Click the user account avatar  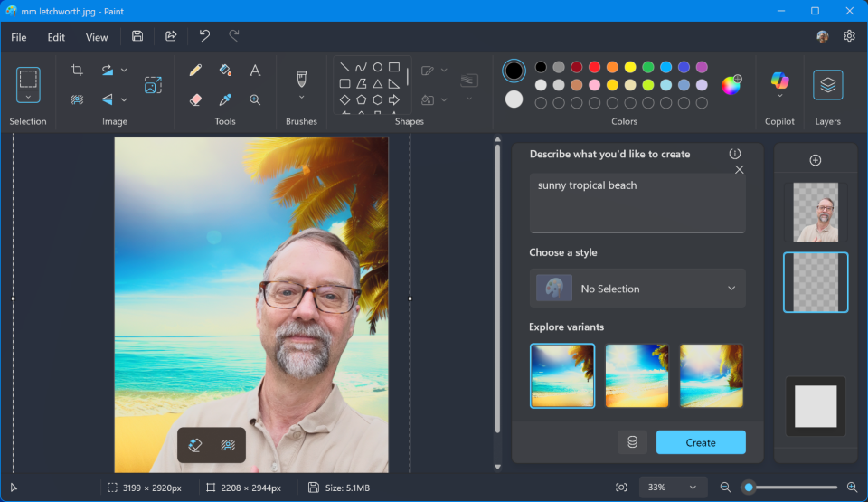coord(823,36)
